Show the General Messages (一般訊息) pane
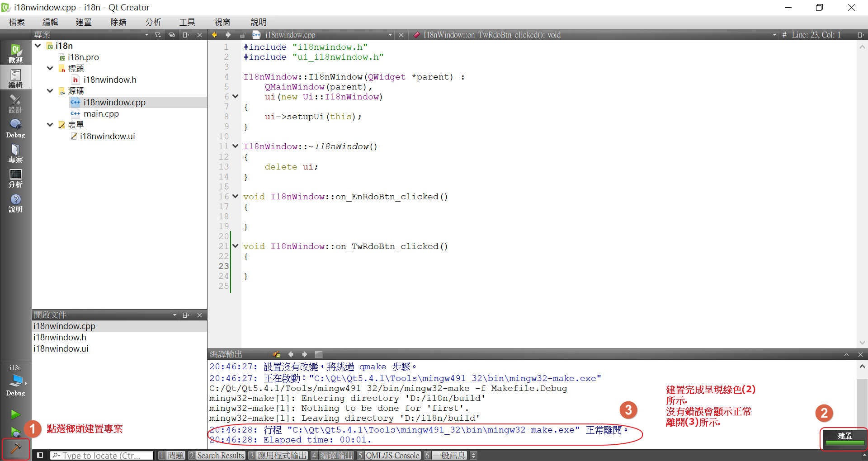 point(446,456)
